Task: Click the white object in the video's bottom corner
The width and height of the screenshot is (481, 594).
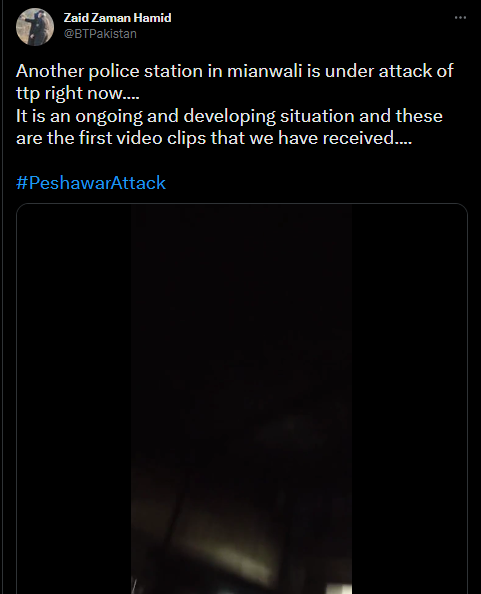Action: 339,589
